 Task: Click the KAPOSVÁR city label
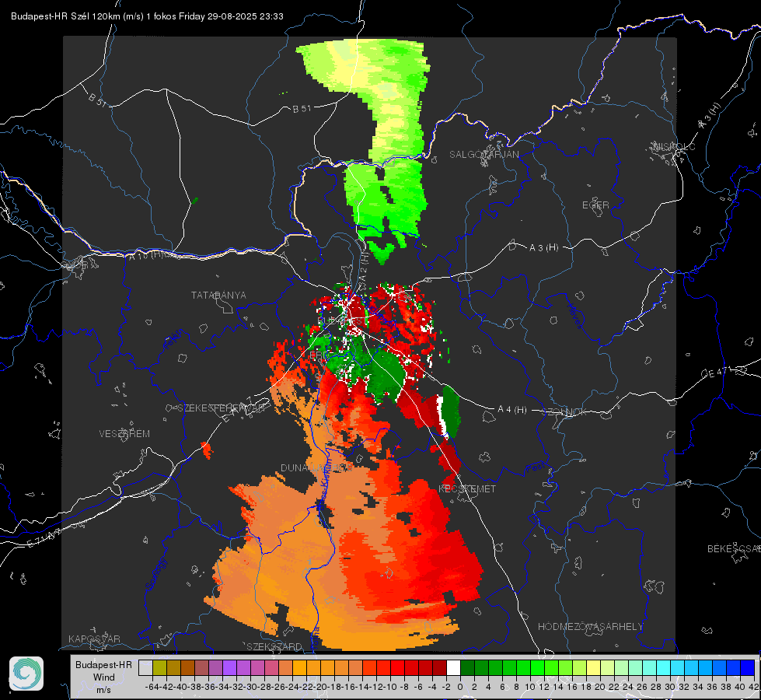click(x=94, y=639)
